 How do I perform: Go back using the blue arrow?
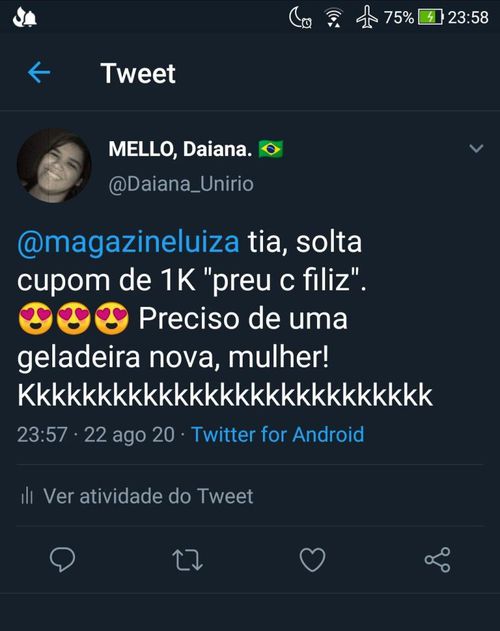coord(39,73)
